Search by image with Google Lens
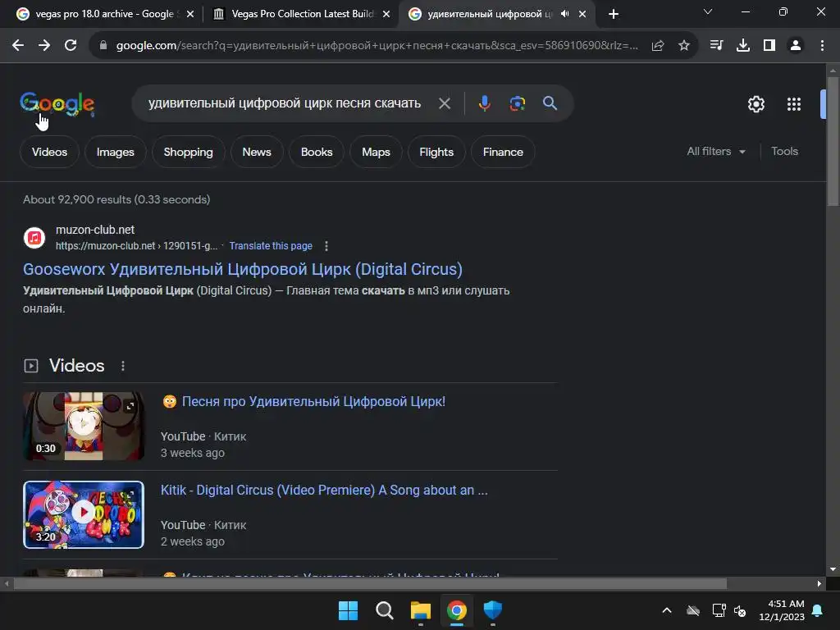 tap(517, 103)
